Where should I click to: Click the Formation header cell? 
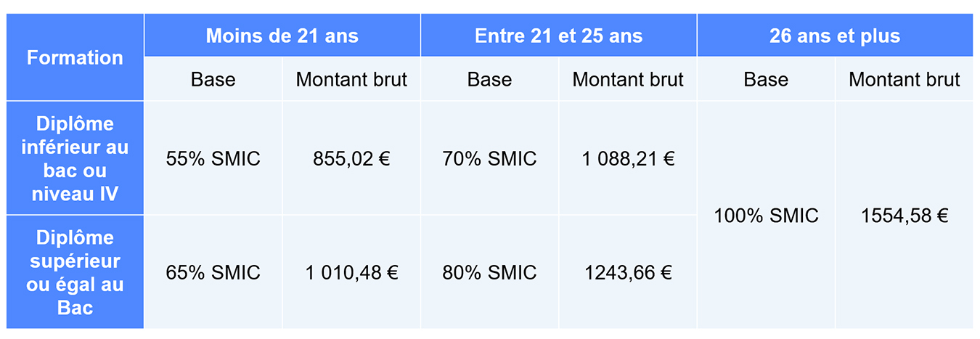point(75,58)
